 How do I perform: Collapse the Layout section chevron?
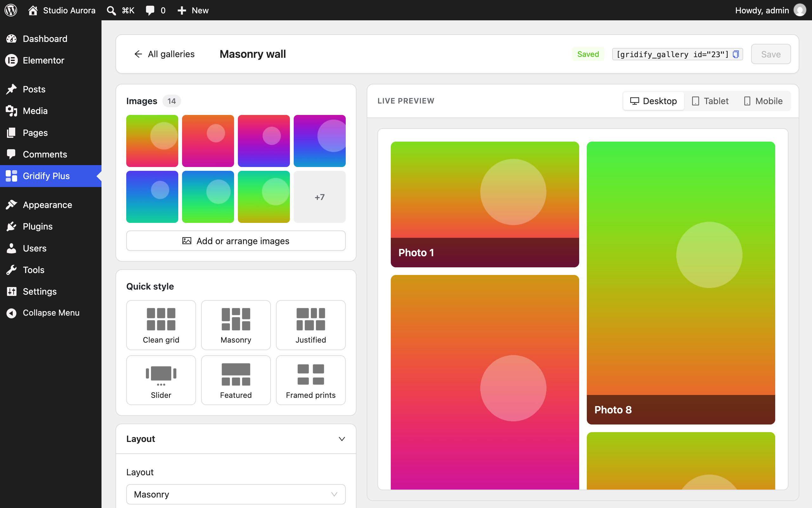(342, 439)
